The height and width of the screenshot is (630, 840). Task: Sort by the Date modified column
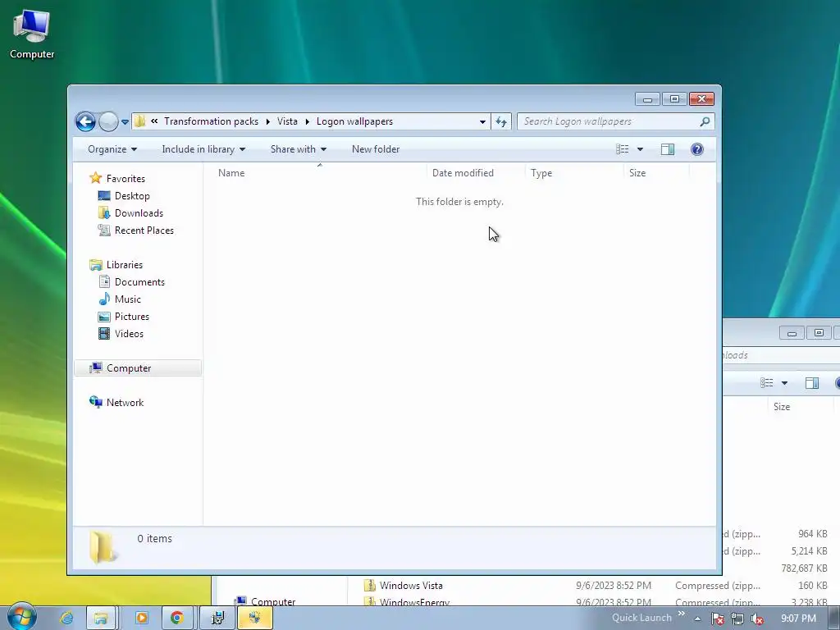pyautogui.click(x=476, y=173)
